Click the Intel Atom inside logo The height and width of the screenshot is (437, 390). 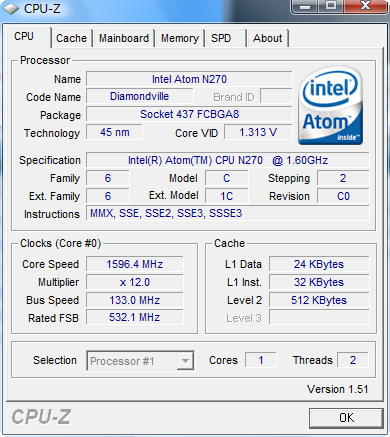point(330,105)
